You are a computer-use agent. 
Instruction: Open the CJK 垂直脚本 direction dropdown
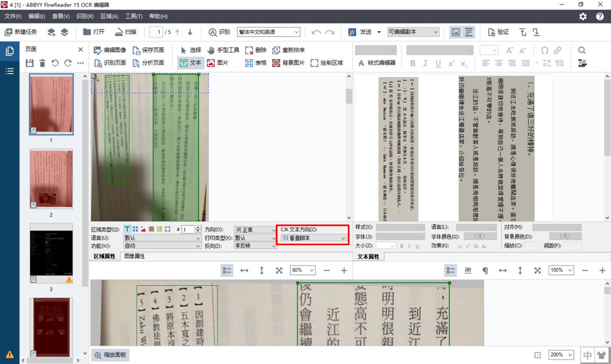point(313,238)
